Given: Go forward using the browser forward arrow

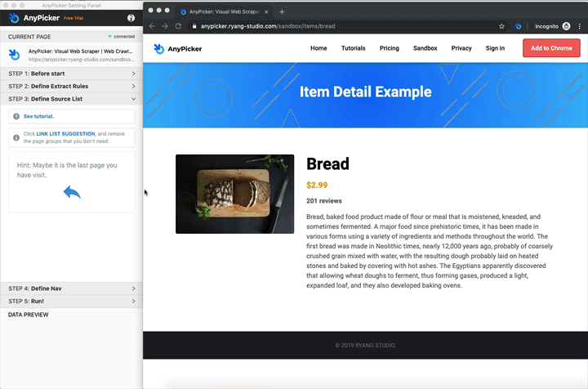Looking at the screenshot, I should coord(165,26).
